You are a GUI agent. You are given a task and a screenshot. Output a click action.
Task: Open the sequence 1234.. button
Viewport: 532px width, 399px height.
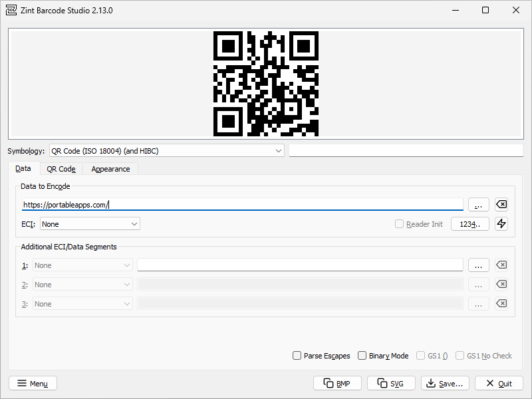click(x=470, y=224)
